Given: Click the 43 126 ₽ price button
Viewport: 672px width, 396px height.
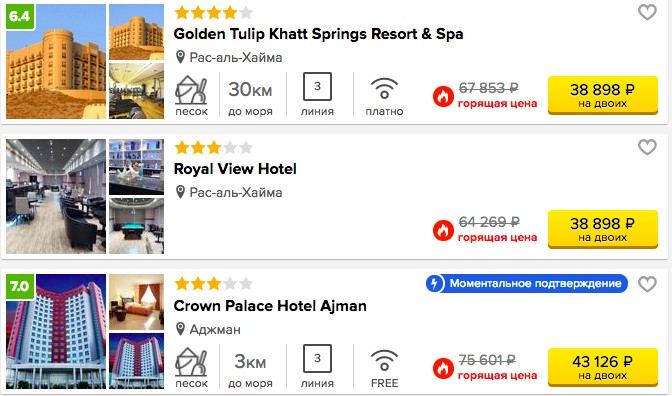Looking at the screenshot, I should coord(603,367).
